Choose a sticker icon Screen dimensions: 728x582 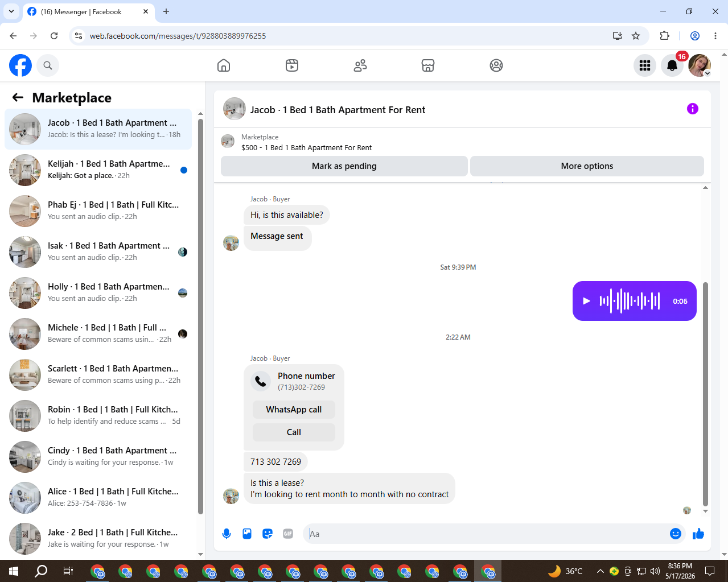(x=268, y=534)
